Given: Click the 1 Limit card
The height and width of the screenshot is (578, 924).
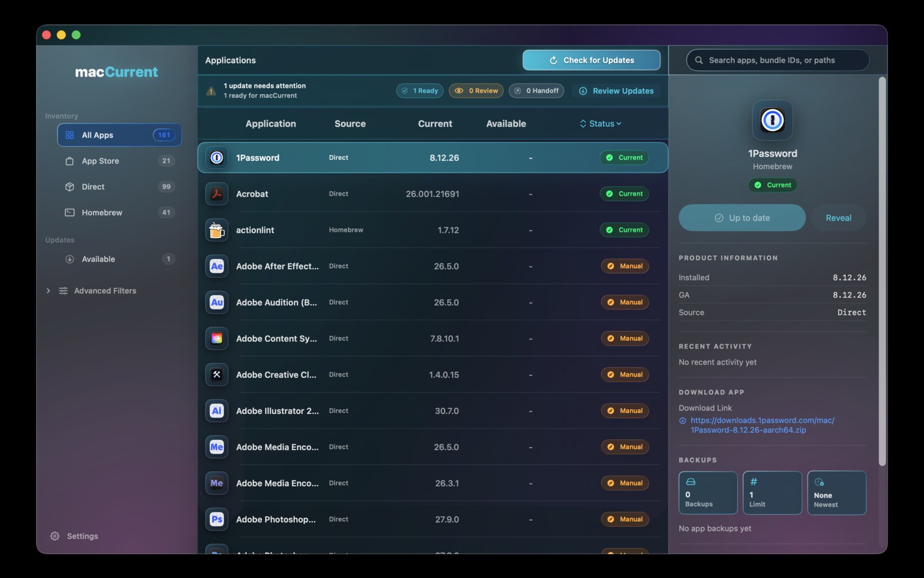Looking at the screenshot, I should (x=772, y=493).
